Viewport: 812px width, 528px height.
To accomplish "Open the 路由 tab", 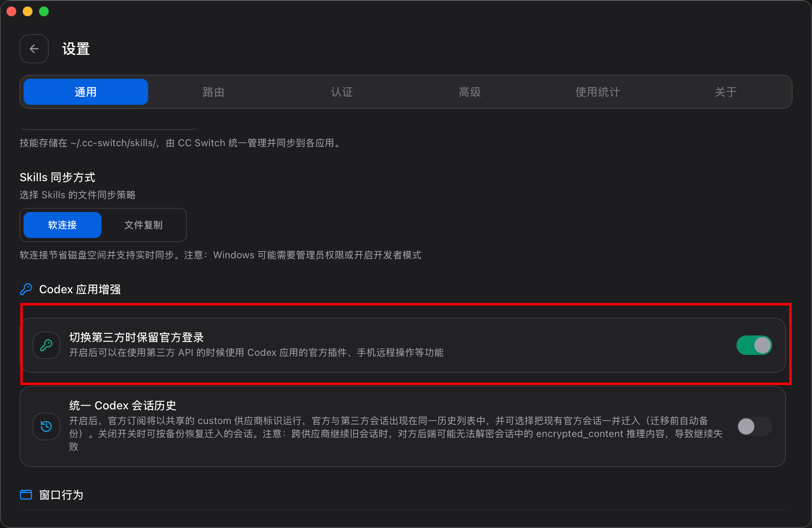I will point(214,92).
